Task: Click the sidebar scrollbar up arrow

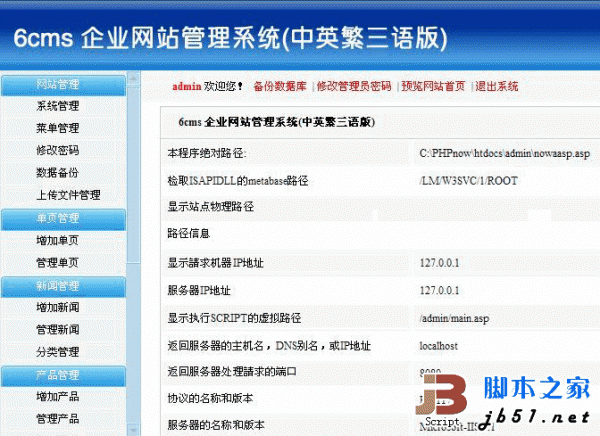Action: [x=133, y=79]
